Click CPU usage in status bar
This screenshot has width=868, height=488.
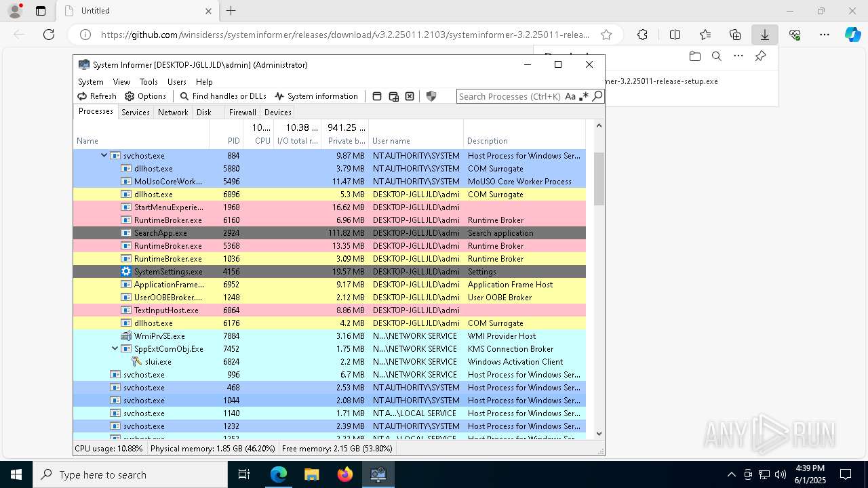pos(109,449)
